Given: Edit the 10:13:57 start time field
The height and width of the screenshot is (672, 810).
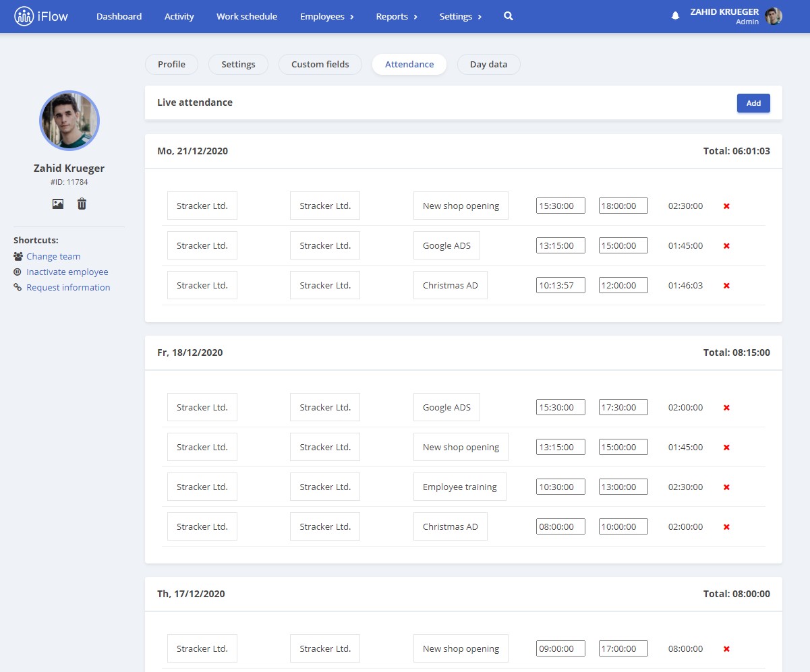Looking at the screenshot, I should point(560,286).
